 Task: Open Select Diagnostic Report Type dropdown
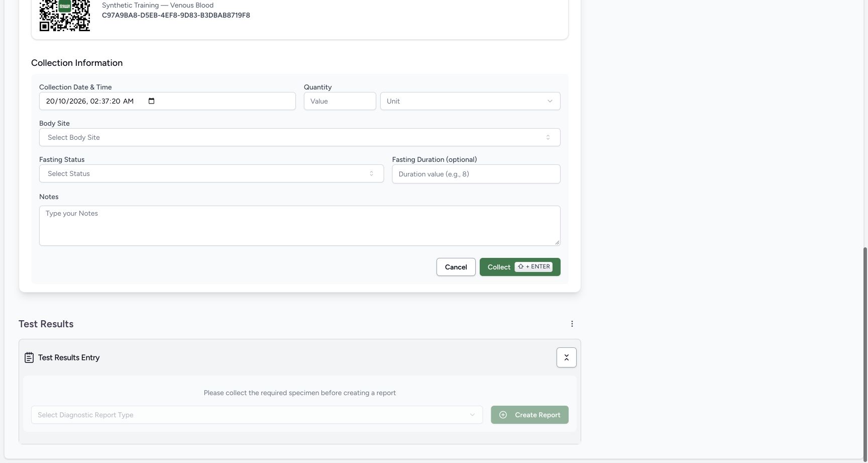257,415
